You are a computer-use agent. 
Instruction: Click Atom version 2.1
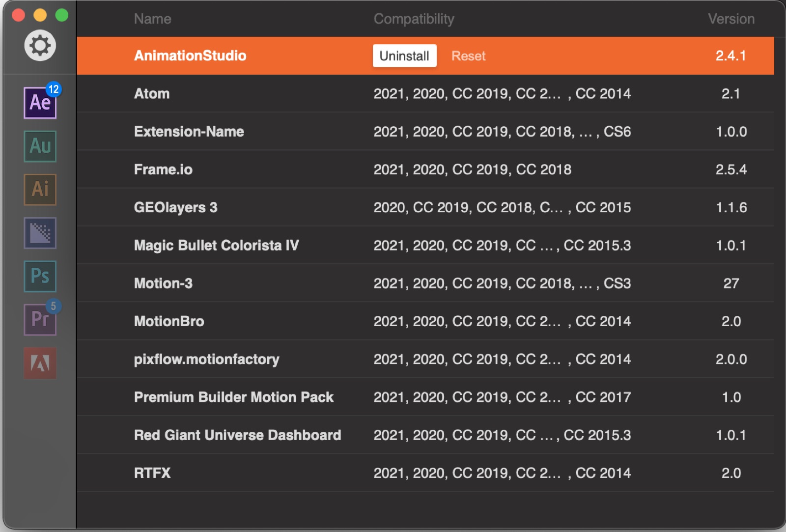pyautogui.click(x=731, y=93)
